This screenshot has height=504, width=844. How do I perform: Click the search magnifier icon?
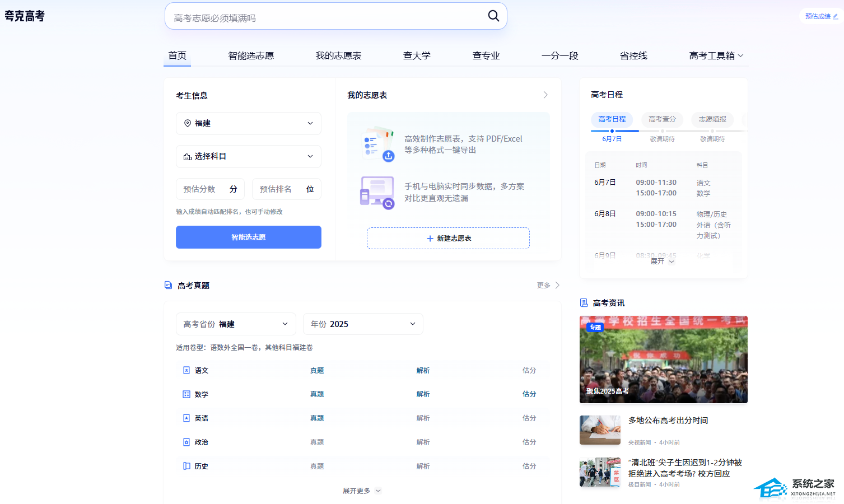[493, 16]
